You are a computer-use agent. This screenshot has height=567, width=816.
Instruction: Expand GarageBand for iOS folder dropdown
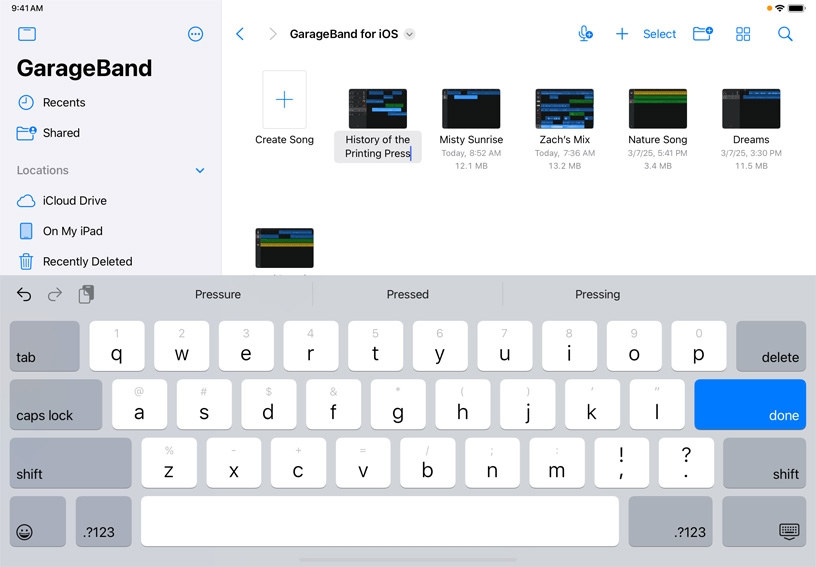[409, 34]
